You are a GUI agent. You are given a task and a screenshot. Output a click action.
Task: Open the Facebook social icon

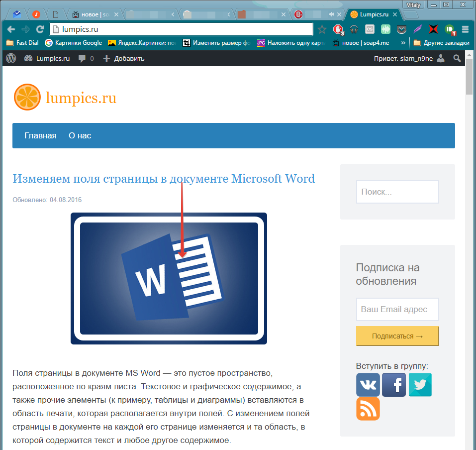(x=394, y=385)
